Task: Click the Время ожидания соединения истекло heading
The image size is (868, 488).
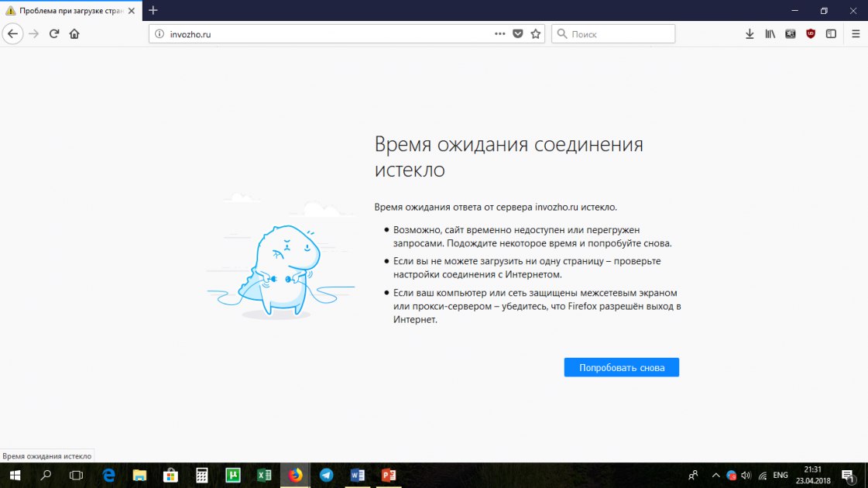Action: click(509, 156)
